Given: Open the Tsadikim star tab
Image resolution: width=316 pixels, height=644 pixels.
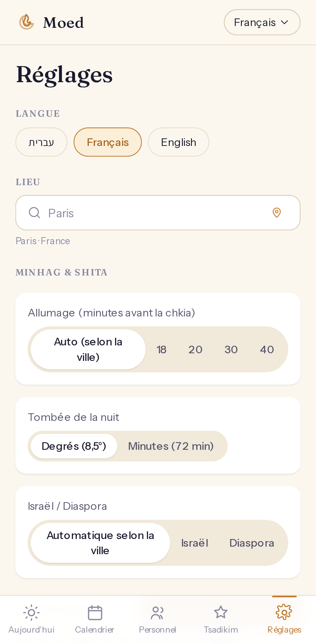Looking at the screenshot, I should (x=221, y=619).
